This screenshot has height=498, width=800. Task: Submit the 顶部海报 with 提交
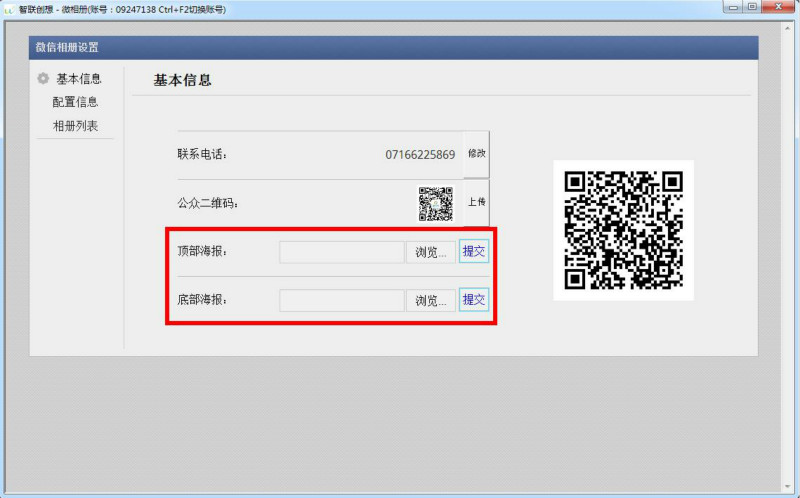tap(474, 252)
